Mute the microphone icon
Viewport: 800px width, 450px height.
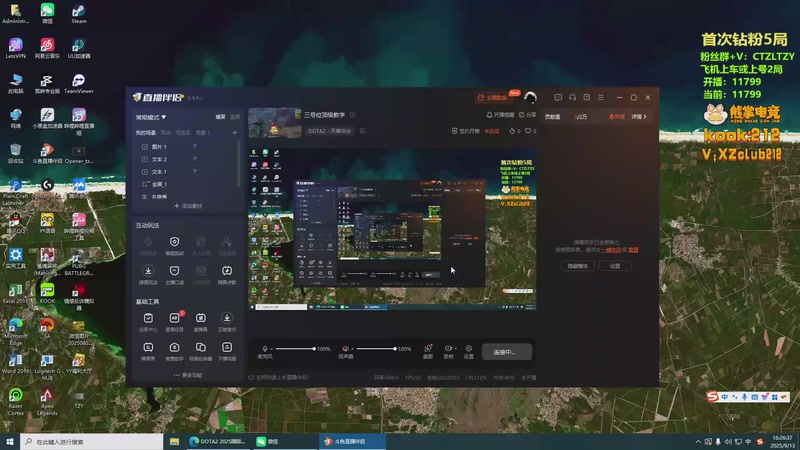[x=265, y=349]
